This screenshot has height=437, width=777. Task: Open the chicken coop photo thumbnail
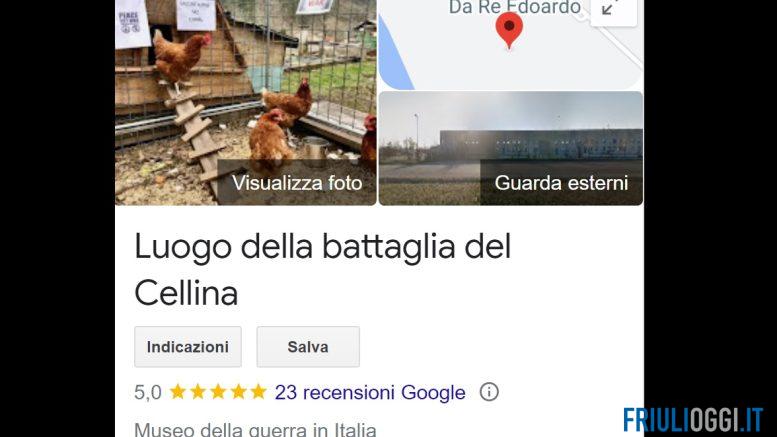[246, 103]
